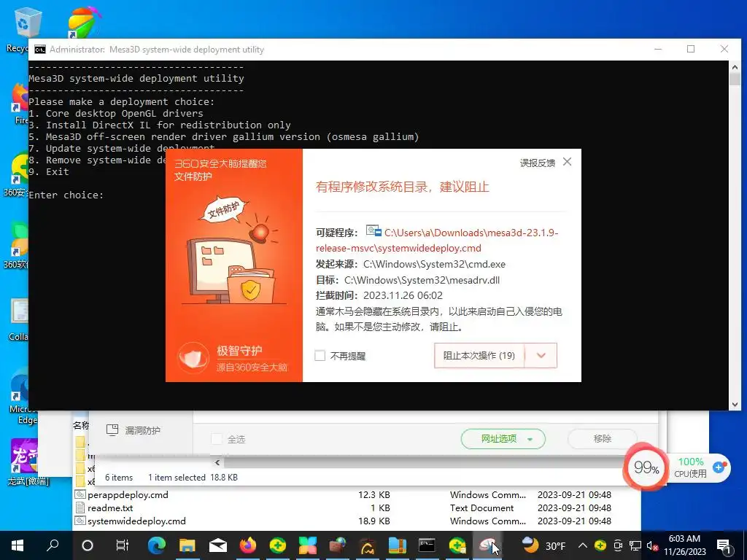Open notification center icon
This screenshot has width=747, height=560.
click(724, 545)
